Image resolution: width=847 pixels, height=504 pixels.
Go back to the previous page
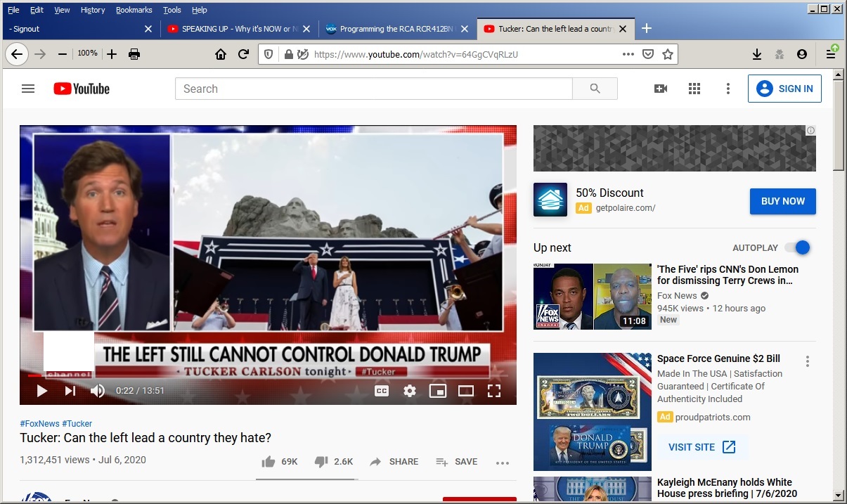coord(17,54)
